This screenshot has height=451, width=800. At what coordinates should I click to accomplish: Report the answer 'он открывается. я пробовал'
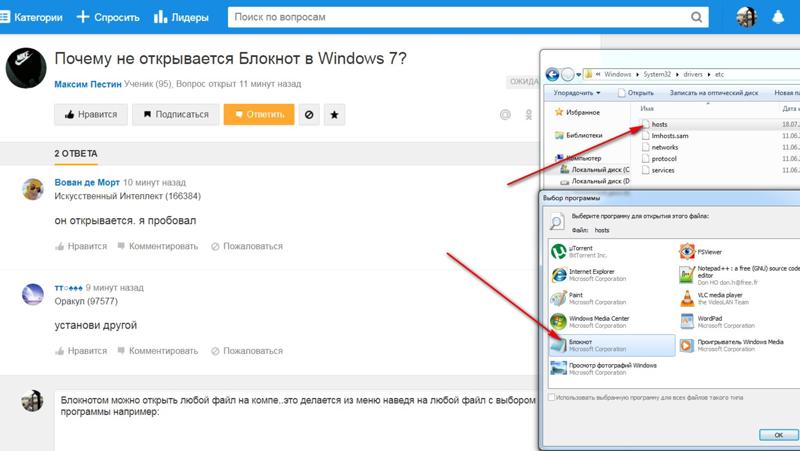247,246
